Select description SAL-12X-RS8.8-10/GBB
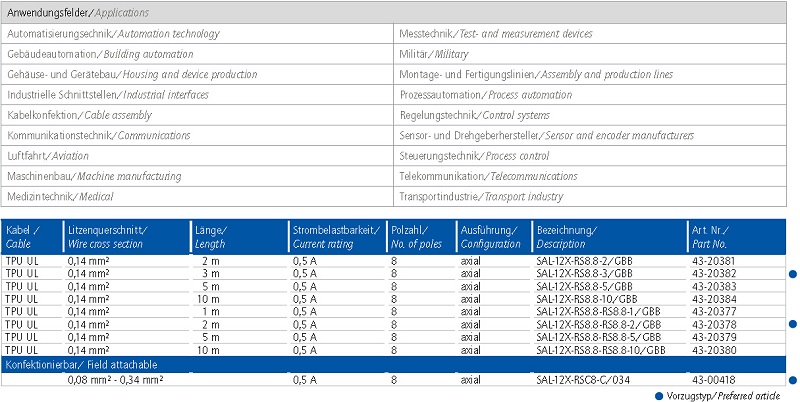 [x=586, y=298]
